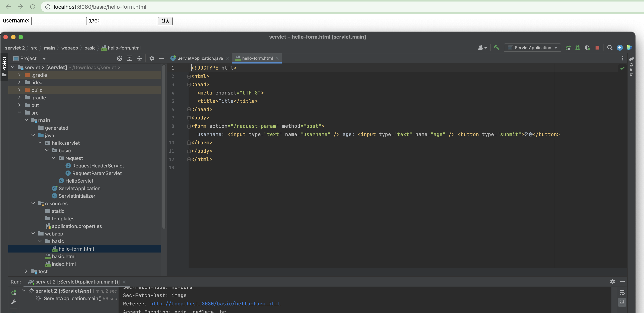Collapse the src folder

(19, 112)
